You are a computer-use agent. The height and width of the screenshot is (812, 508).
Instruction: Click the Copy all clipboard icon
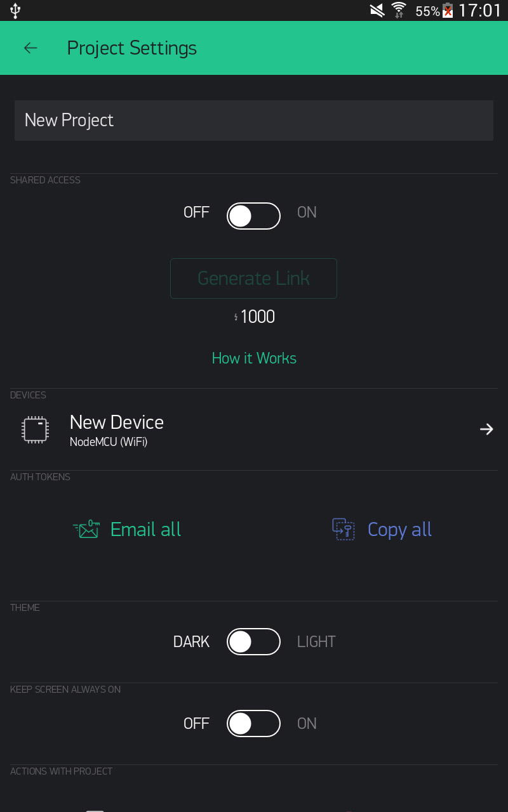pyautogui.click(x=344, y=529)
